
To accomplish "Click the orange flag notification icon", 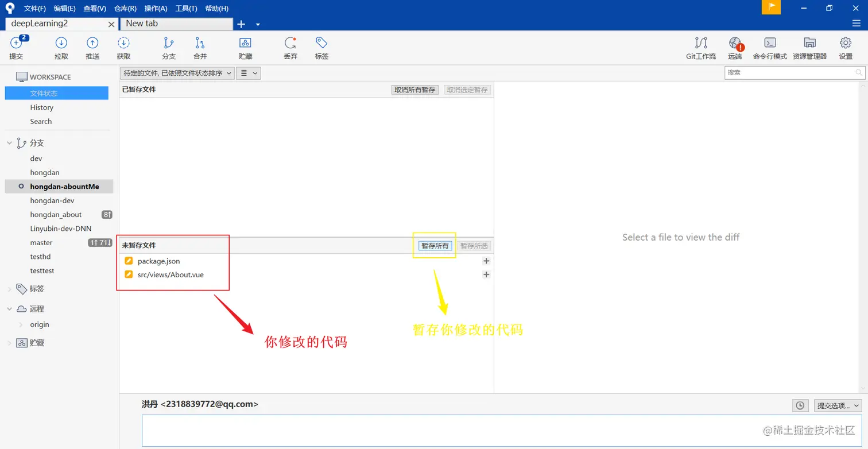I will pos(771,7).
